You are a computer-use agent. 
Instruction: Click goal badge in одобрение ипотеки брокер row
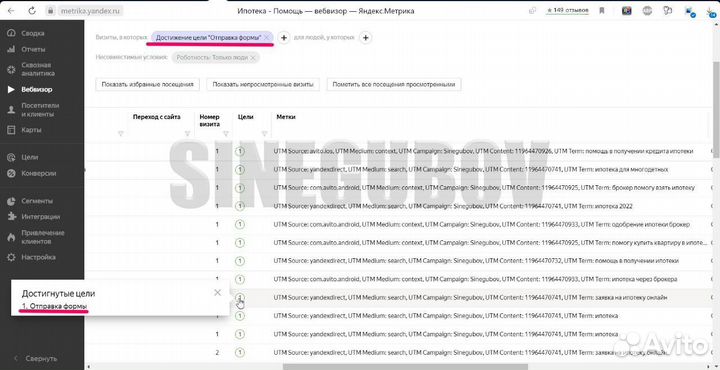(240, 224)
